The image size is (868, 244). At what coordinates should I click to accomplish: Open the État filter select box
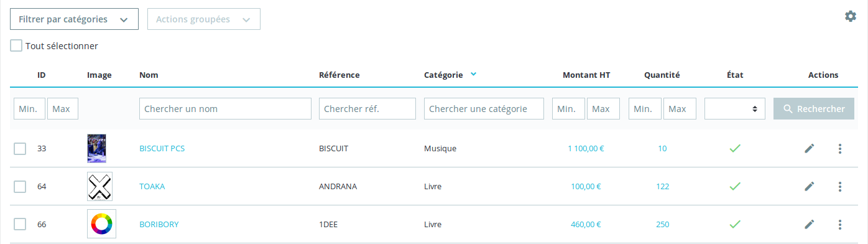pyautogui.click(x=735, y=109)
